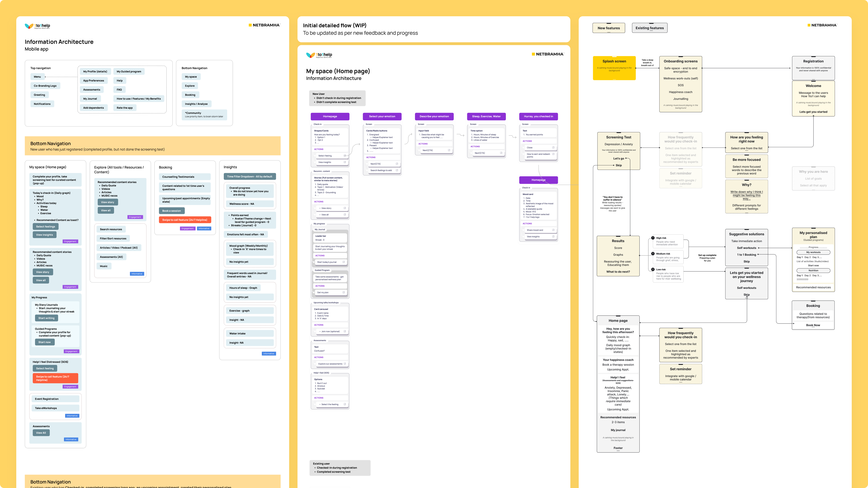The height and width of the screenshot is (488, 868).
Task: Click the Menu item under Top navigation
Action: (x=37, y=77)
